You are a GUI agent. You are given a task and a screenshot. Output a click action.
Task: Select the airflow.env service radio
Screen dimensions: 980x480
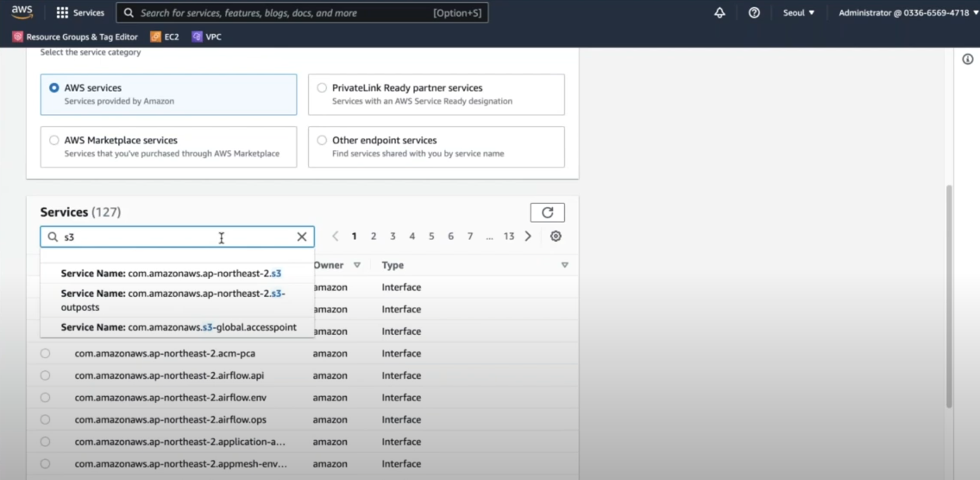[45, 398]
